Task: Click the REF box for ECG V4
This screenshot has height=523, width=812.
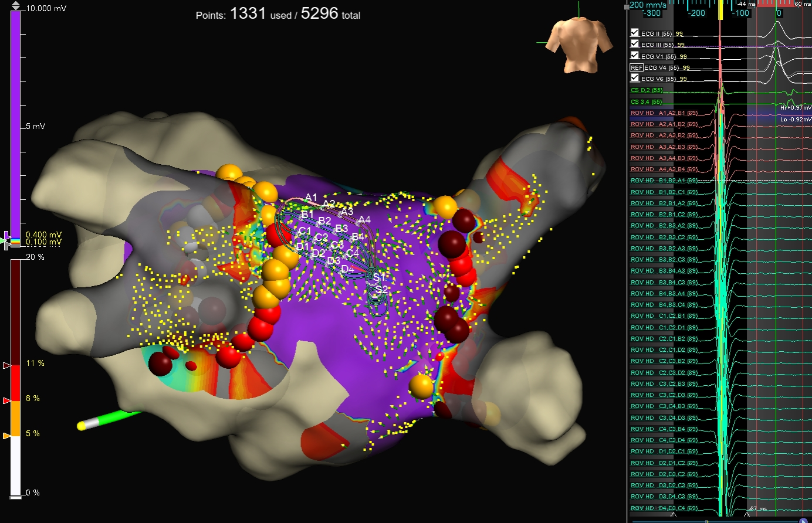Action: coord(636,67)
